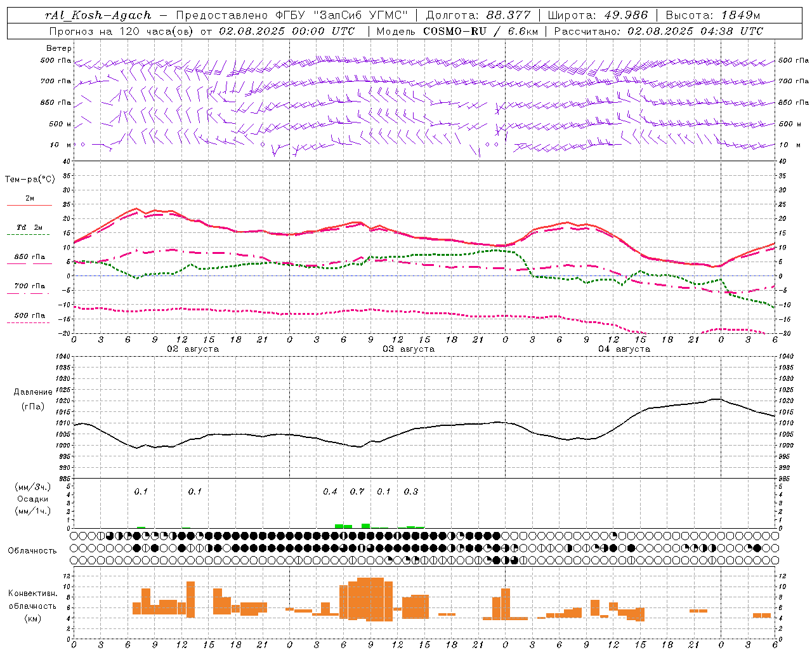This screenshot has height=650, width=812.
Task: Click the 04 августа date label
Action: [624, 349]
